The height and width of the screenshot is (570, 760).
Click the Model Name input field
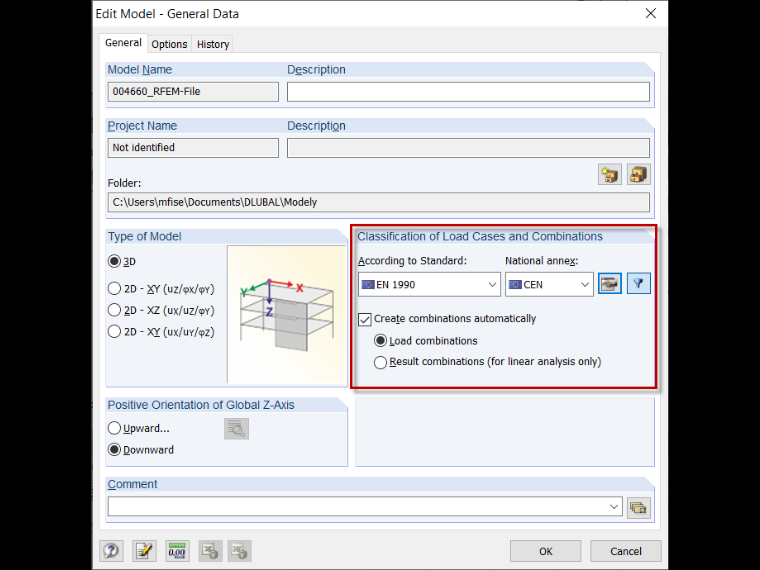pyautogui.click(x=193, y=92)
